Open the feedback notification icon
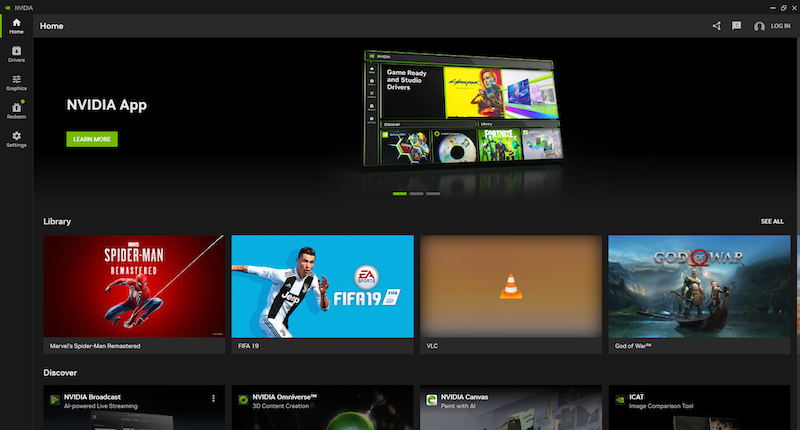This screenshot has height=430, width=800. pyautogui.click(x=736, y=26)
